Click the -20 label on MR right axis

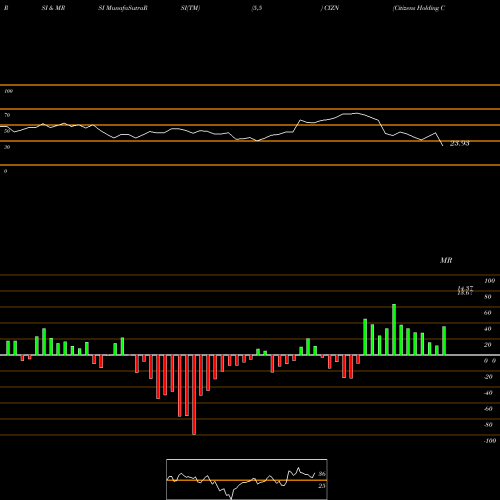coord(488,377)
